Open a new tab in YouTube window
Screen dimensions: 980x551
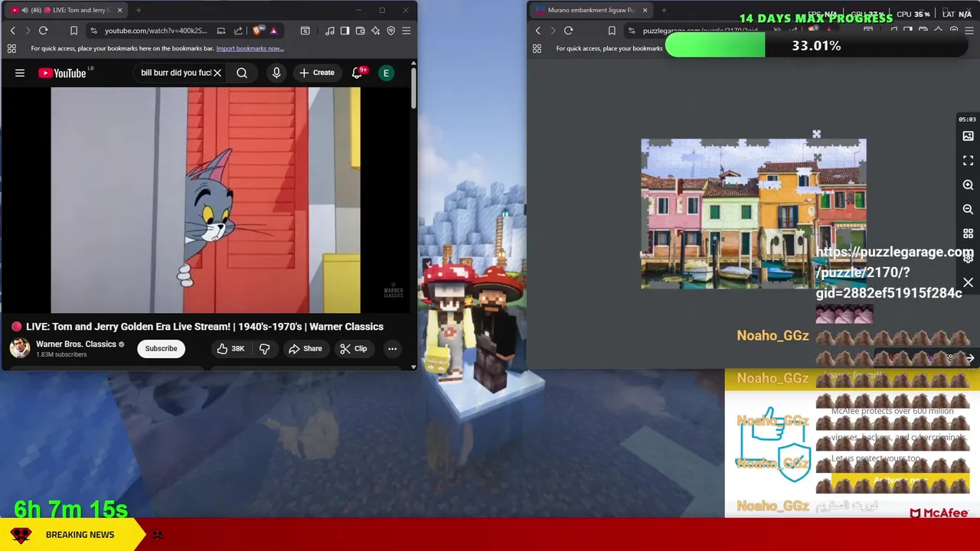[x=139, y=10]
